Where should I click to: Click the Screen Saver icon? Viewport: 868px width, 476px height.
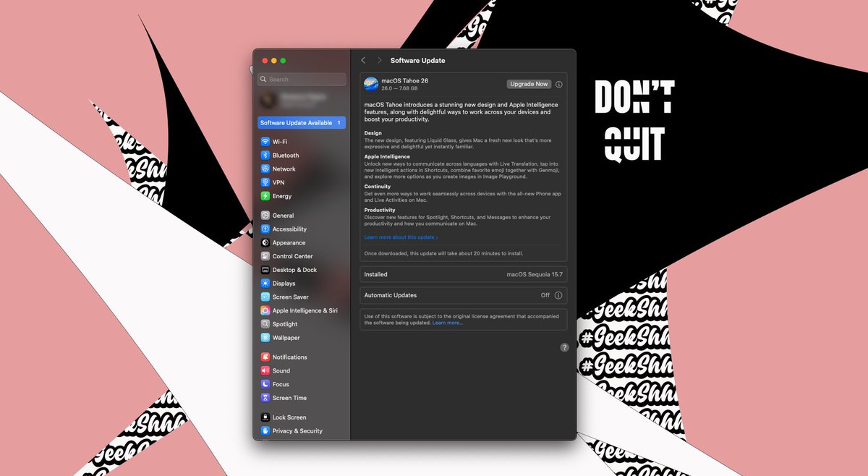click(265, 297)
